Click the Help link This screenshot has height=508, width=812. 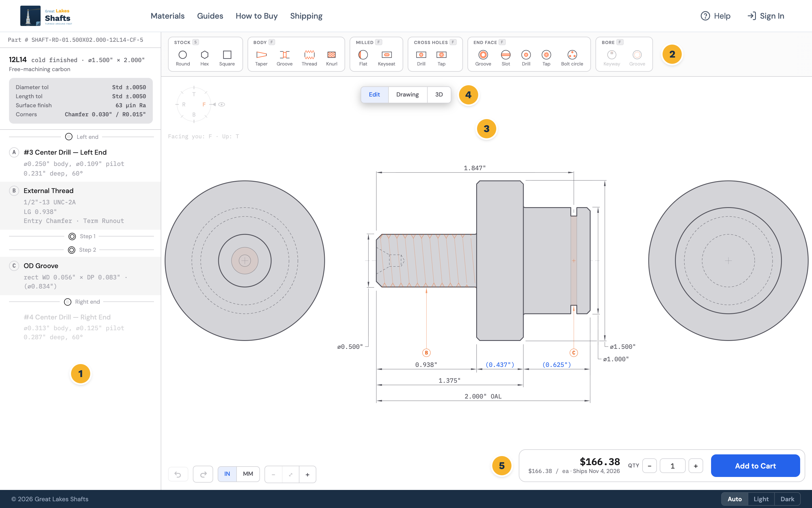(x=715, y=16)
